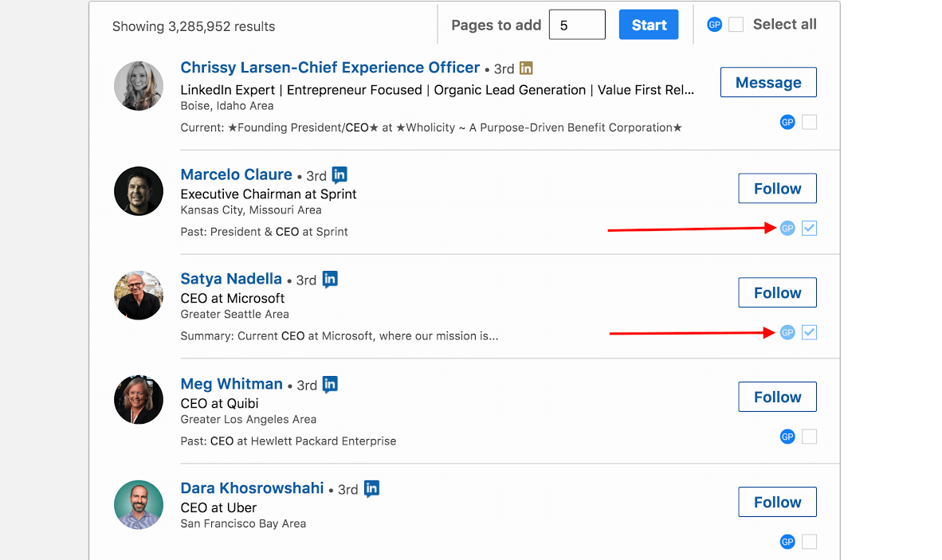The width and height of the screenshot is (942, 560).
Task: Click LinkedIn influencer badge beside Meg Whitman
Action: click(330, 384)
